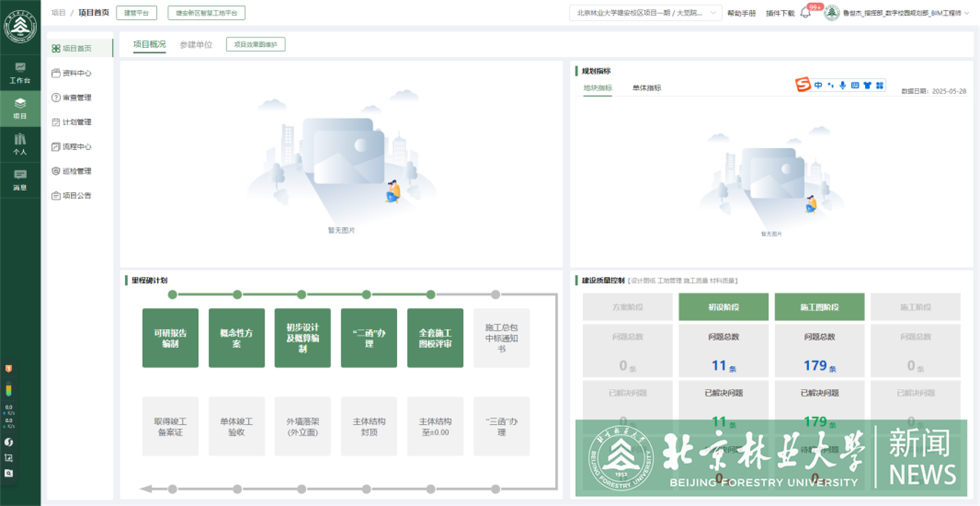Open the 消息 messages icon
Viewport: 980px width, 506px height.
pyautogui.click(x=20, y=179)
